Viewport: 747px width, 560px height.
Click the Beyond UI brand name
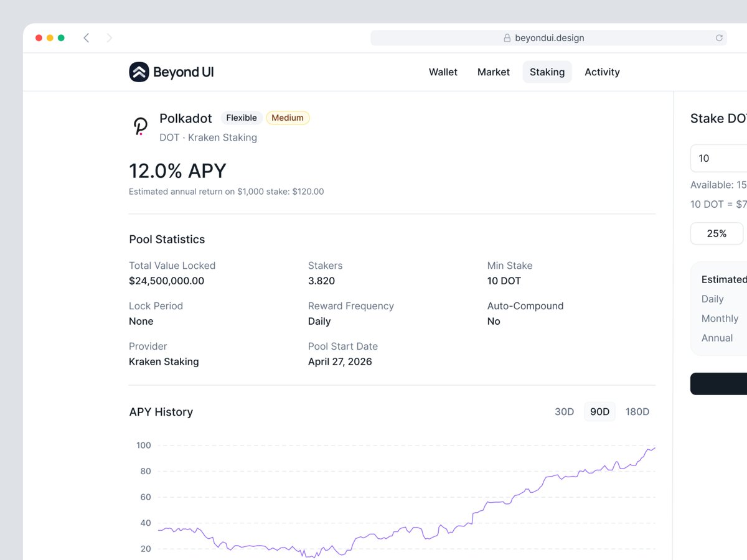(184, 72)
